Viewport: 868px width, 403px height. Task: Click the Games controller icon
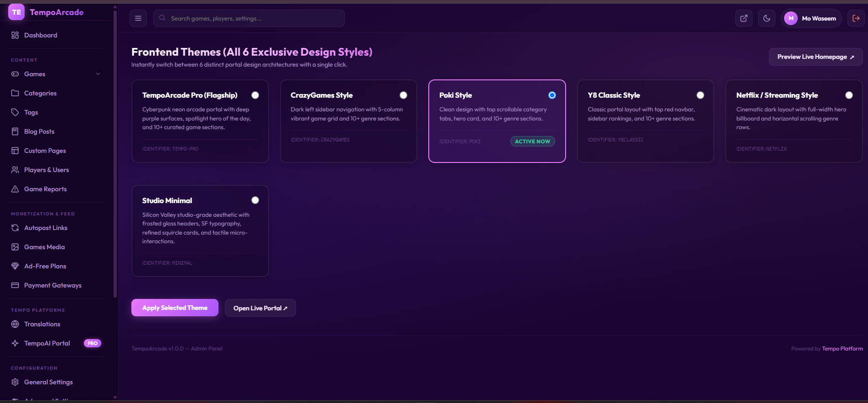[15, 74]
